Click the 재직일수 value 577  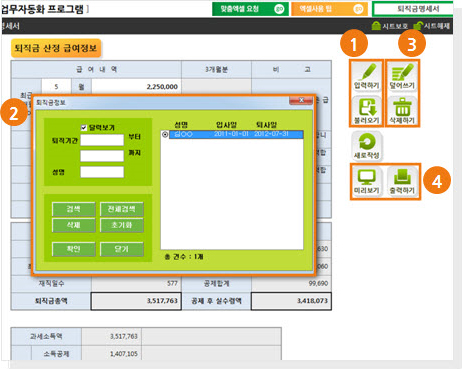[x=136, y=284]
